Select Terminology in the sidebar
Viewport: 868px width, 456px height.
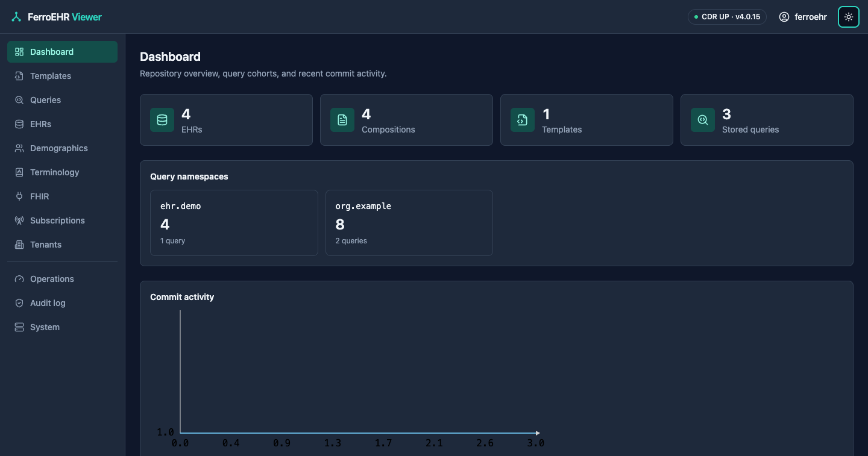tap(62, 172)
